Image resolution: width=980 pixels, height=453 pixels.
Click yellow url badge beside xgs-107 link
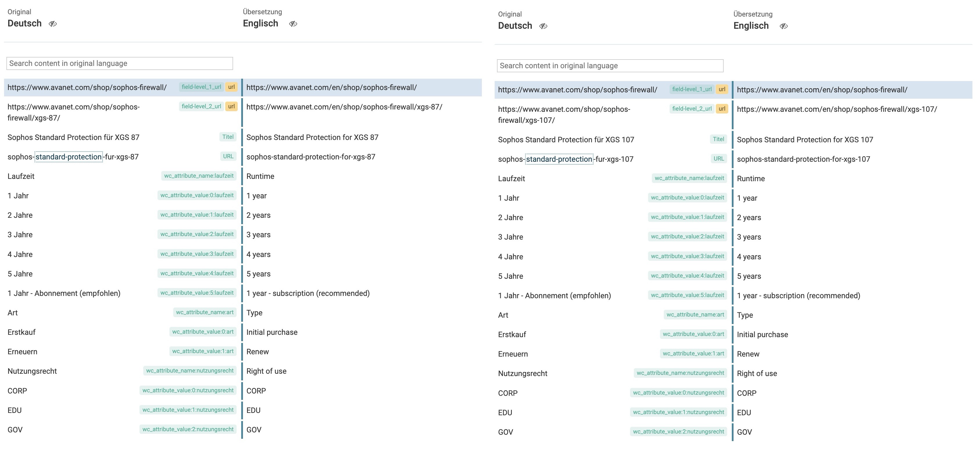[x=722, y=109]
